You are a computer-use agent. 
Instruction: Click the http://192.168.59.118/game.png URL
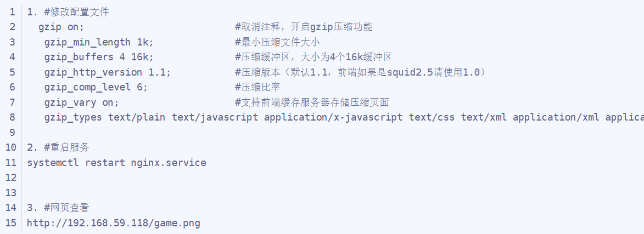coord(114,223)
